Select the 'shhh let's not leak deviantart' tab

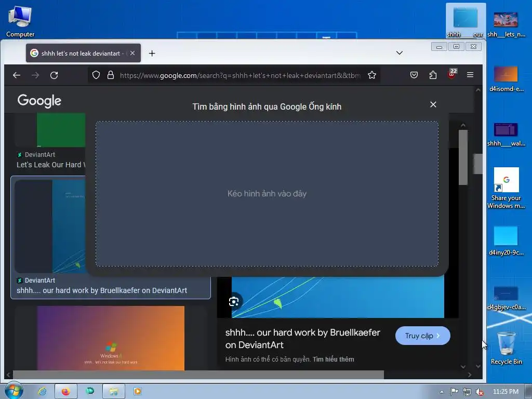83,53
